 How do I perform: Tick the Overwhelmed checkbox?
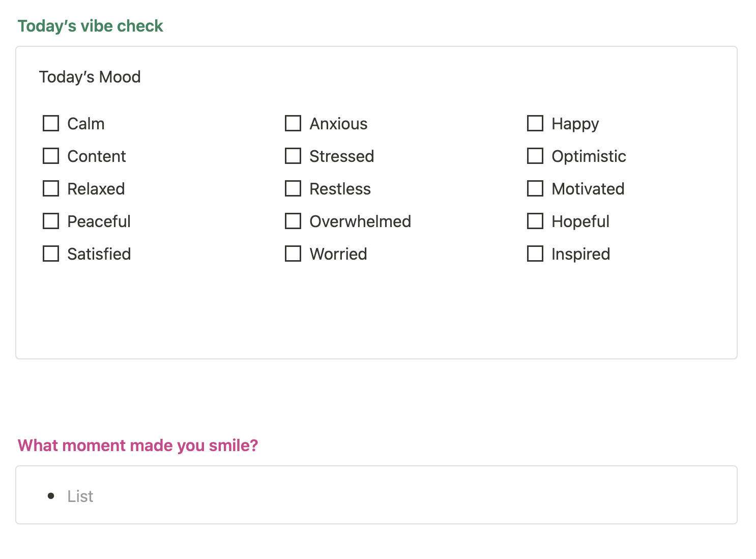(x=293, y=221)
